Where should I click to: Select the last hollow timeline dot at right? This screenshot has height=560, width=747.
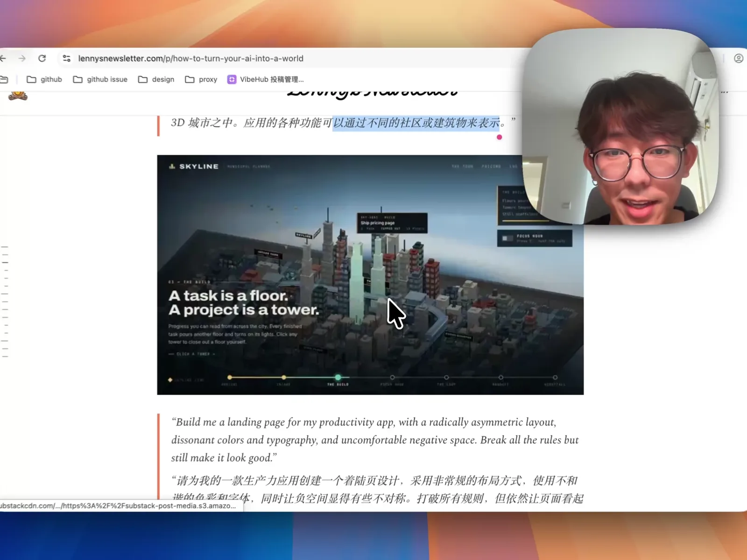[x=555, y=378]
